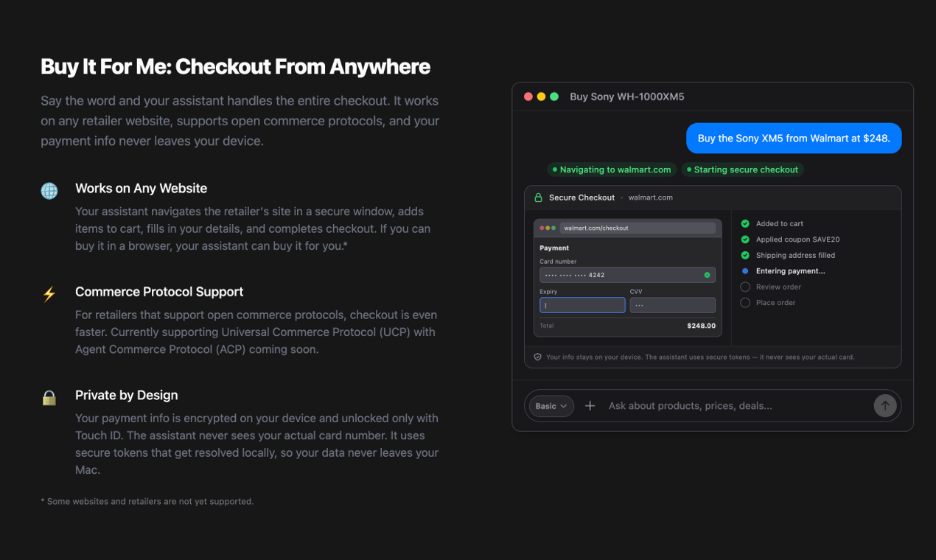
Task: Click the Payment label in the checkout form
Action: click(x=554, y=248)
